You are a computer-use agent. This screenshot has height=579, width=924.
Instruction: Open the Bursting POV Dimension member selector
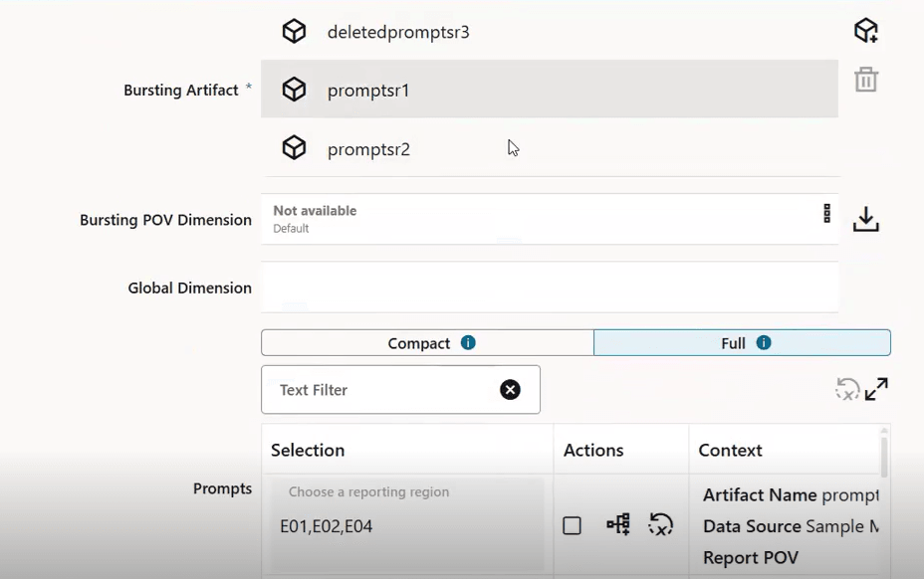pyautogui.click(x=826, y=213)
